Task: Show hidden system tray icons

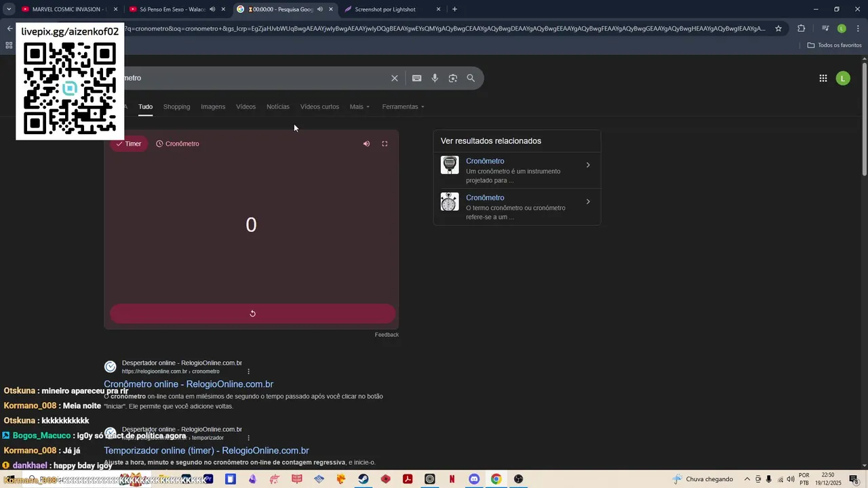Action: coord(747,479)
